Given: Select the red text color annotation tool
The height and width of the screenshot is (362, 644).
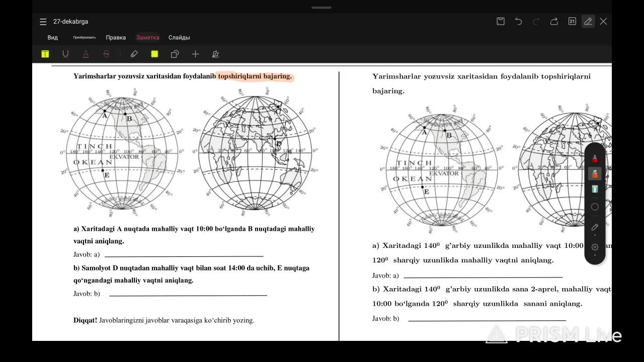Looking at the screenshot, I should [x=86, y=54].
